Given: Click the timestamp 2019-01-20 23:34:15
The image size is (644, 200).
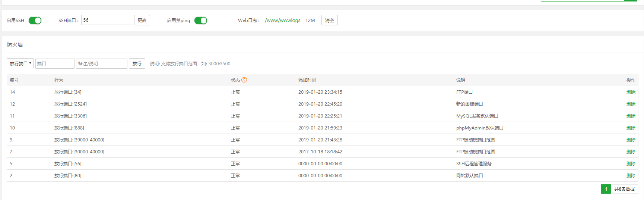Looking at the screenshot, I should pos(320,92).
